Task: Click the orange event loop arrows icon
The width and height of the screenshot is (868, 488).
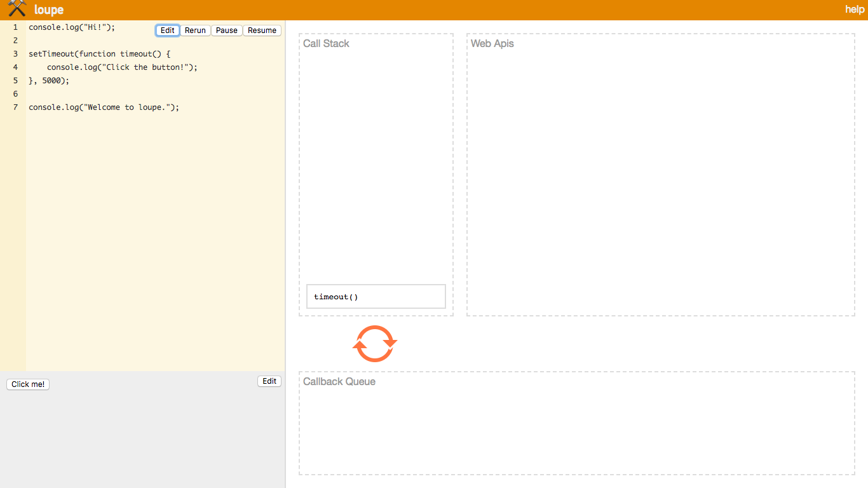Action: point(374,343)
